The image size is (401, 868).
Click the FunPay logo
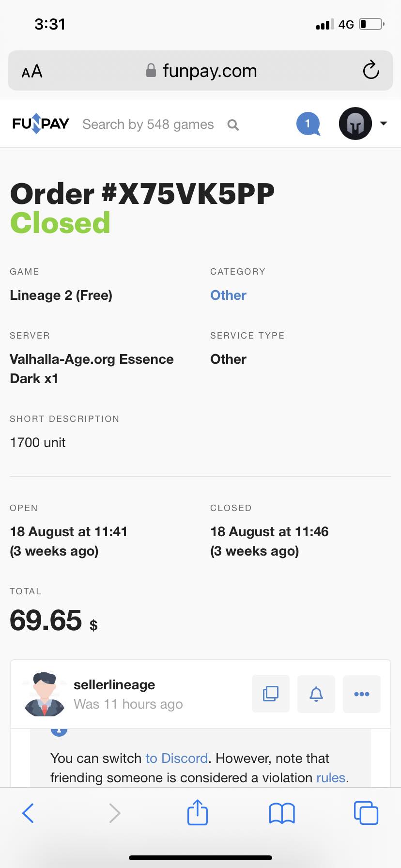41,124
